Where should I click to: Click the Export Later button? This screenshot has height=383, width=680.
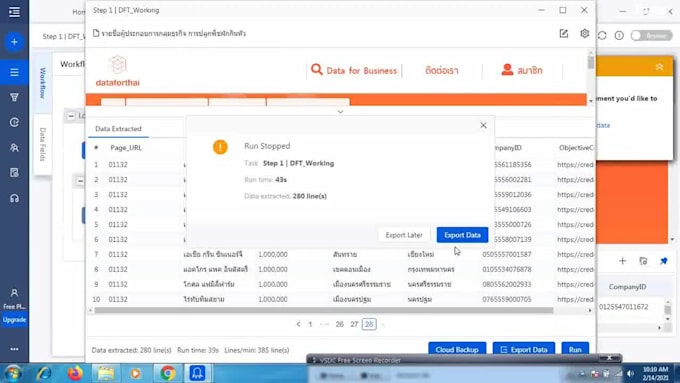404,235
